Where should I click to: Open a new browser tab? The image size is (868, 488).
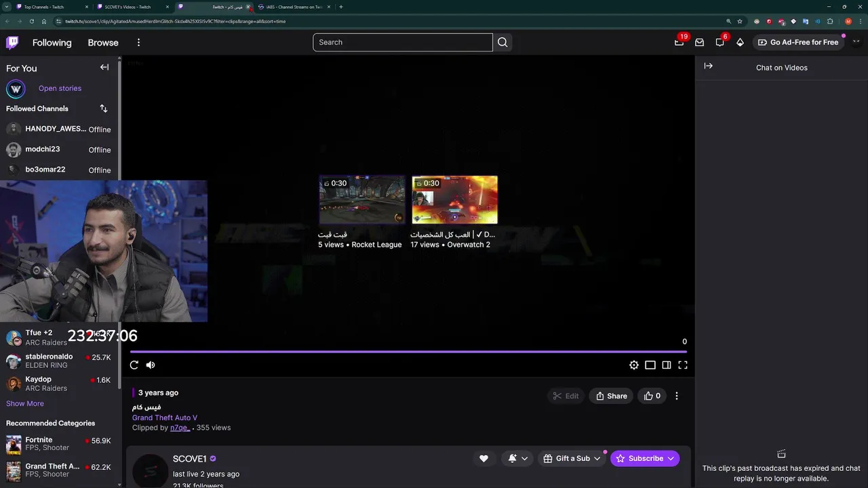tap(340, 7)
